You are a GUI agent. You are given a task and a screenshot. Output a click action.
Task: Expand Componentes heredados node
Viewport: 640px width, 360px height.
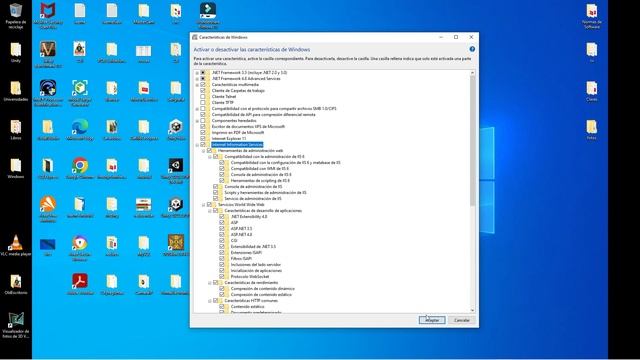tap(197, 120)
